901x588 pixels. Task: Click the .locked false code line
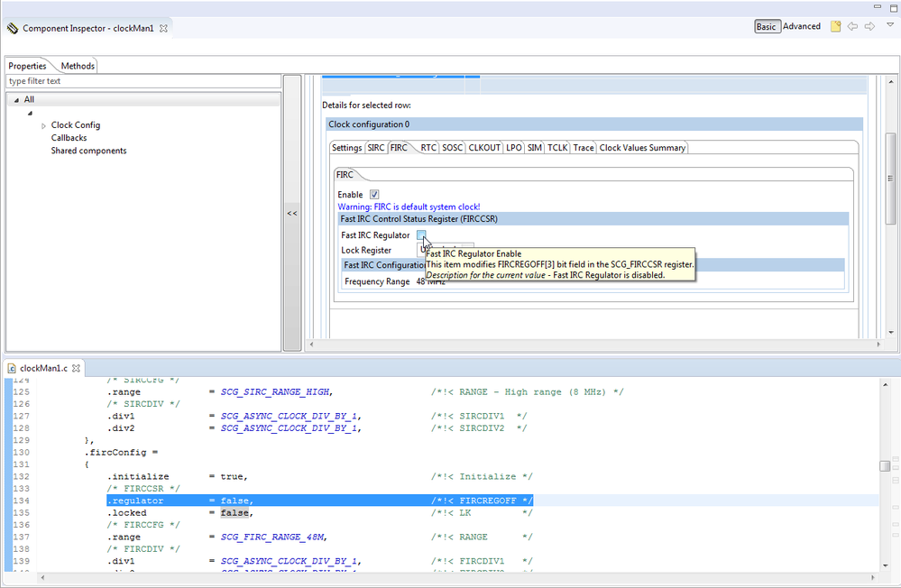point(319,513)
